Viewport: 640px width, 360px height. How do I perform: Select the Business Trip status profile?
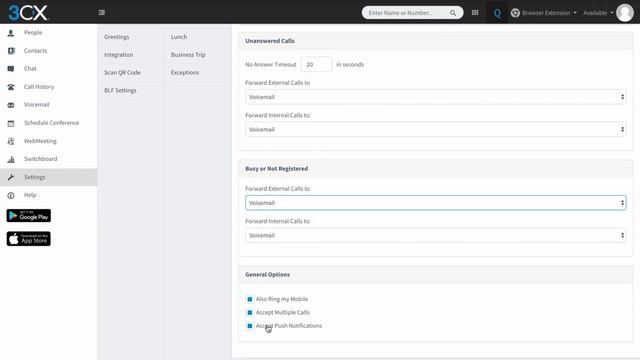pyautogui.click(x=188, y=55)
